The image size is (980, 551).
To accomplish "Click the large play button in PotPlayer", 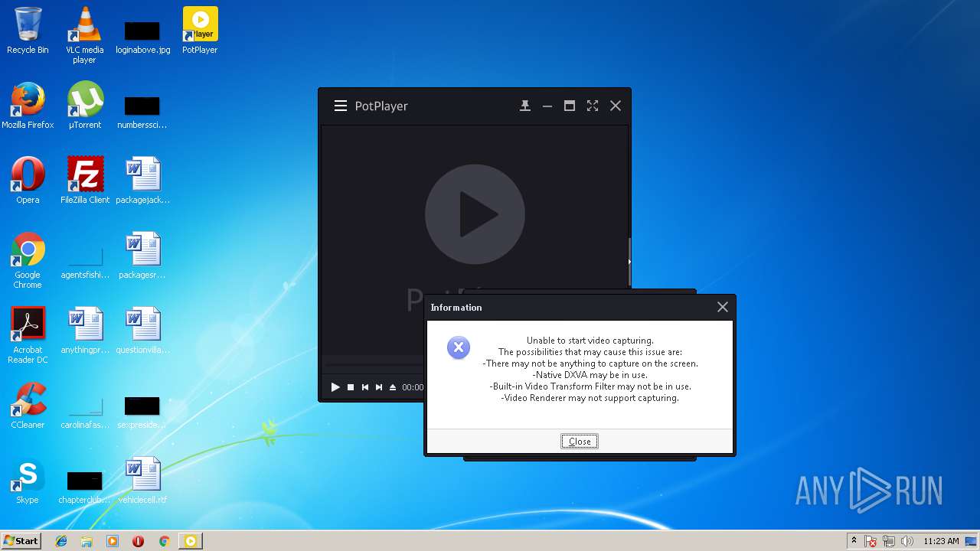I will click(x=475, y=214).
